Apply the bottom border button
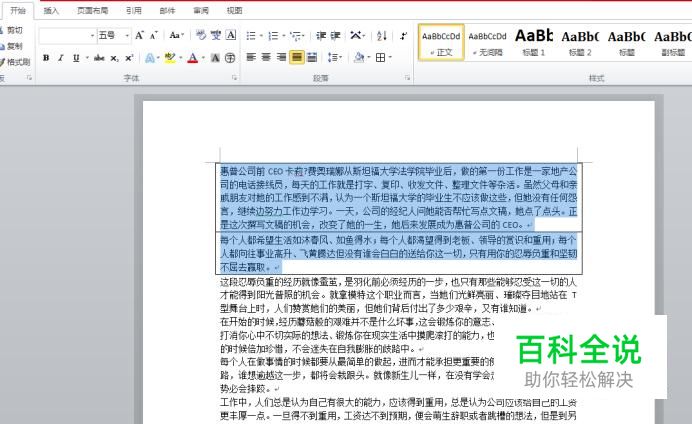This screenshot has height=424, width=692. coord(380,57)
